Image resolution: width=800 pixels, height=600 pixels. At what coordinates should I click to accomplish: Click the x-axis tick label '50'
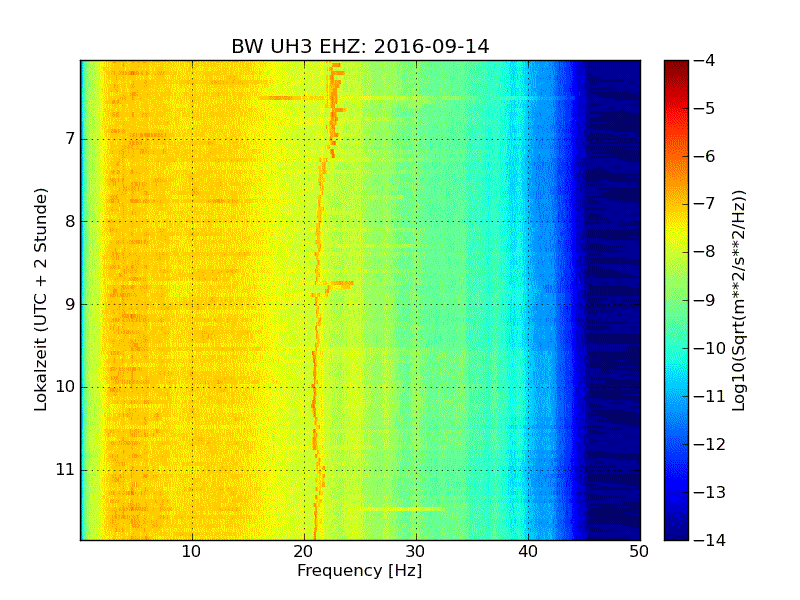tap(639, 552)
